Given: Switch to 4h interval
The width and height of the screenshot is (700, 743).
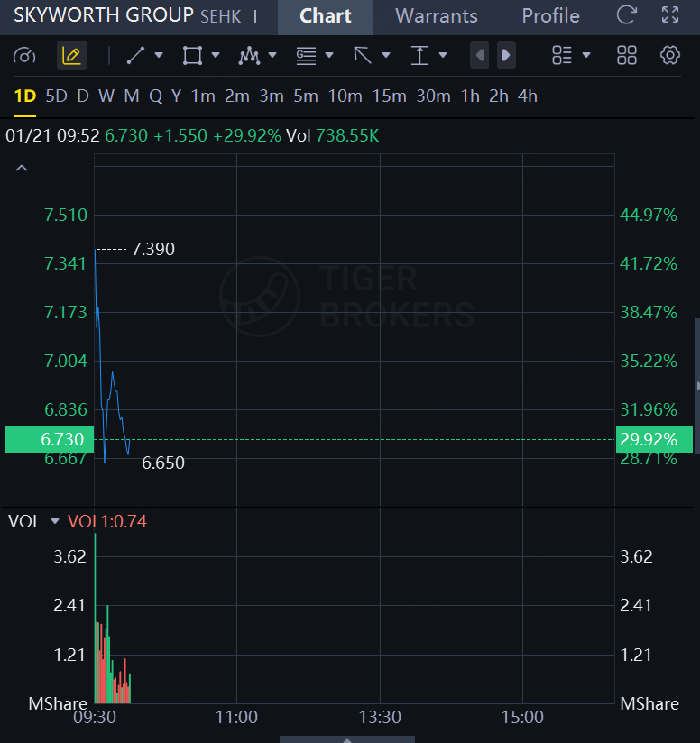Looking at the screenshot, I should tap(528, 96).
